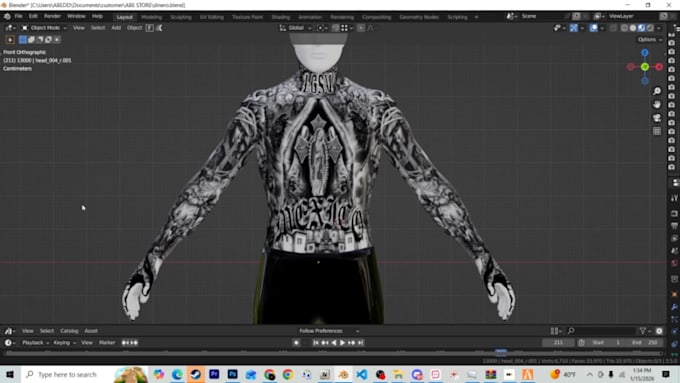Switch to the Sculpting workspace tab
Image resolution: width=680 pixels, height=383 pixels.
tap(181, 17)
